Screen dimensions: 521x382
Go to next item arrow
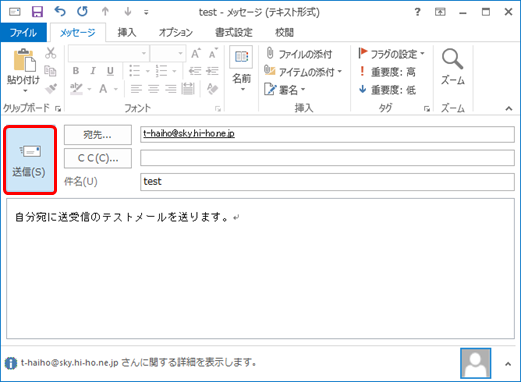click(x=128, y=12)
